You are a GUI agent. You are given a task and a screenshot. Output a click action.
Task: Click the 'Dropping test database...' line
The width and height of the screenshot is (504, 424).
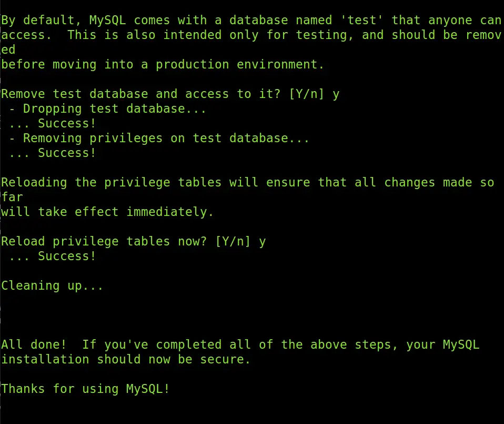coord(108,109)
